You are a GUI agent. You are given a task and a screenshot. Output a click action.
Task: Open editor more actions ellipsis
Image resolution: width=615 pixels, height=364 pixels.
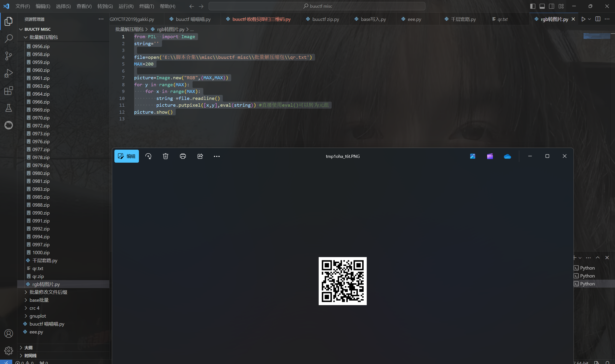click(607, 19)
